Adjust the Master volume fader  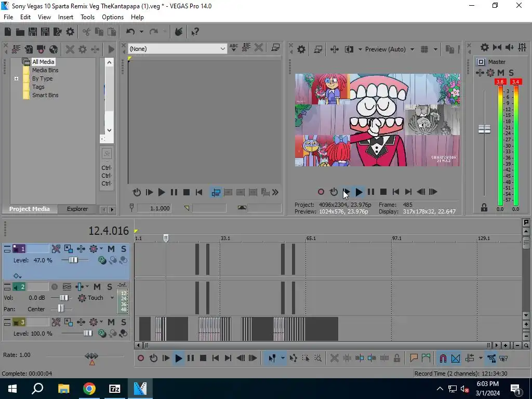(484, 129)
